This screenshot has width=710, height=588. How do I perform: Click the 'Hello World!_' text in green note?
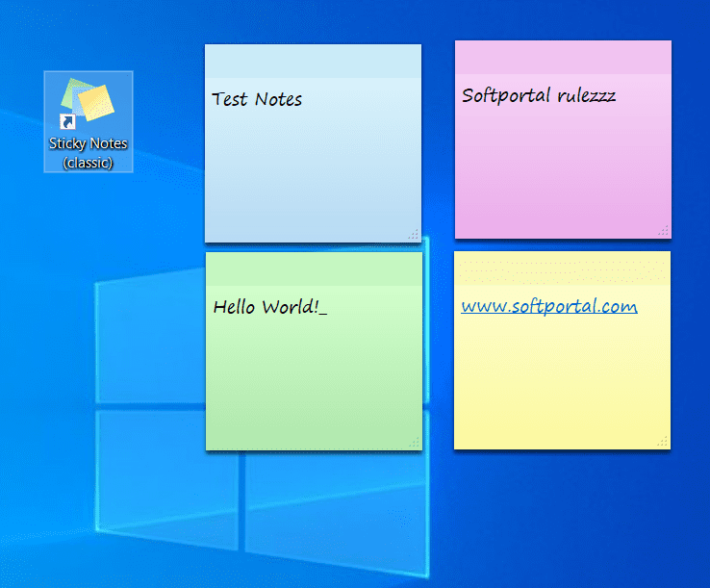tap(270, 307)
